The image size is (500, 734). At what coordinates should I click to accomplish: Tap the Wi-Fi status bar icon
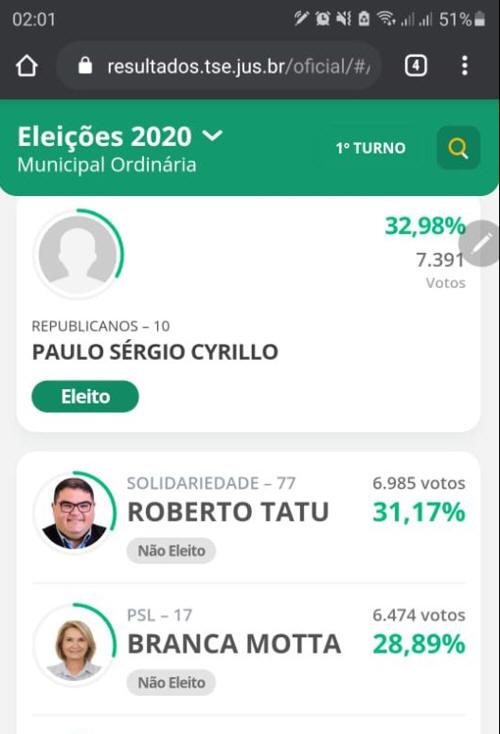(x=386, y=19)
